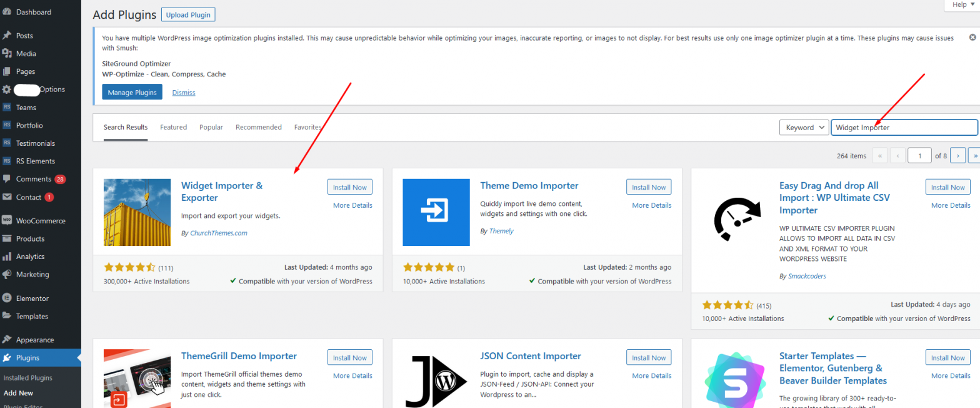Screen dimensions: 980x408
Task: Click the Marketing megaphone icon
Action: 7,274
